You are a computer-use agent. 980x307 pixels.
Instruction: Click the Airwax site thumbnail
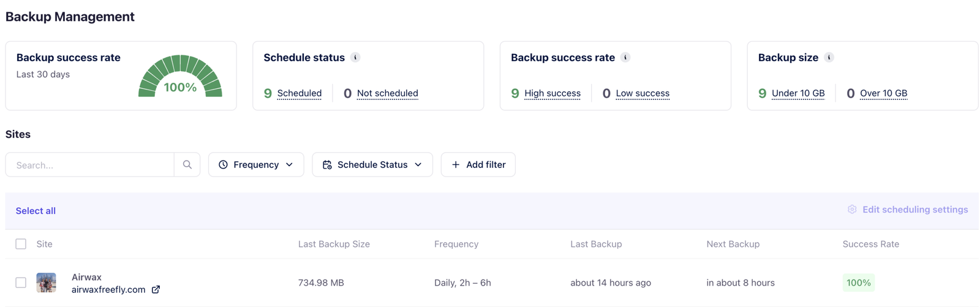46,282
